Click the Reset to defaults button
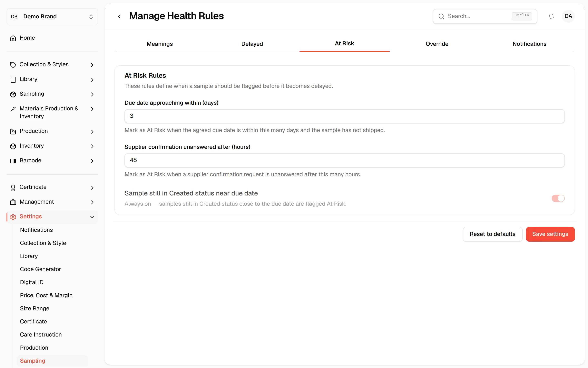Screen dimensions: 588x368 (x=492, y=234)
